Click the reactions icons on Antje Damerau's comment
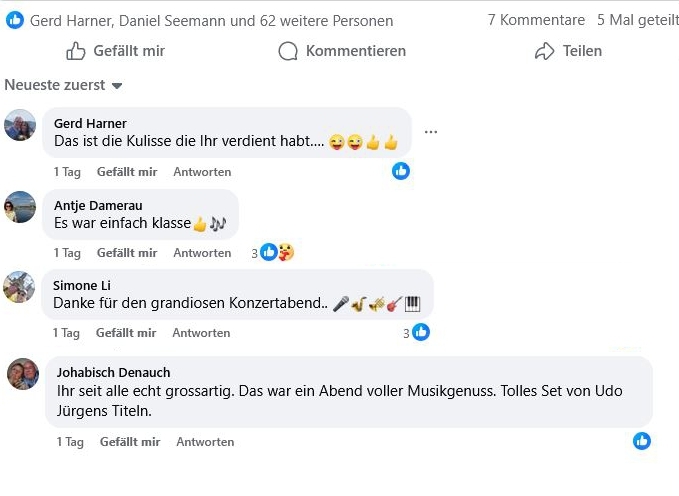The image size is (679, 496). (277, 252)
